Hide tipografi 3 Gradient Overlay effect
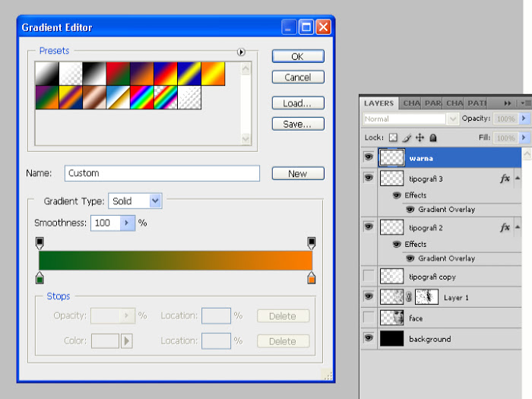 pos(410,209)
